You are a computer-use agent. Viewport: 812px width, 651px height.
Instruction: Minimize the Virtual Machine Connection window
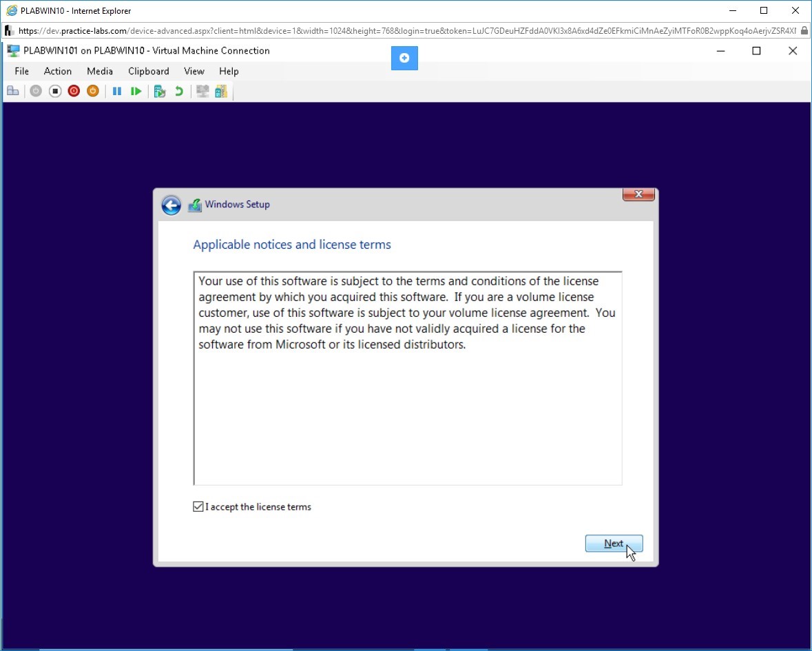coord(720,51)
